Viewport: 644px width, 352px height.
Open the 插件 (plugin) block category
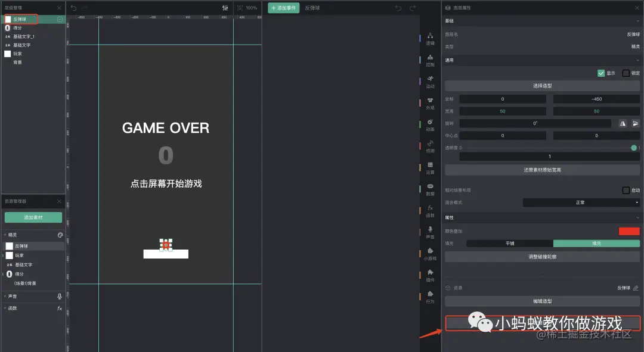[x=430, y=276]
